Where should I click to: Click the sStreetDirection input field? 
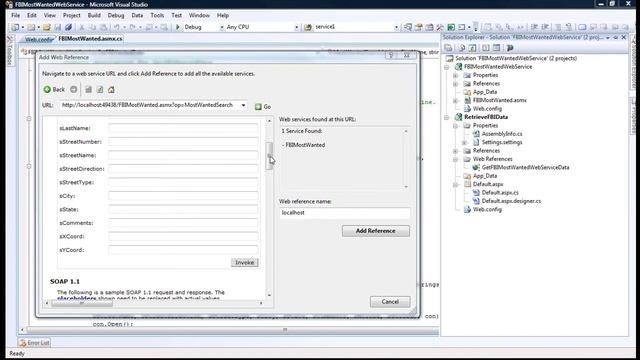(x=183, y=169)
